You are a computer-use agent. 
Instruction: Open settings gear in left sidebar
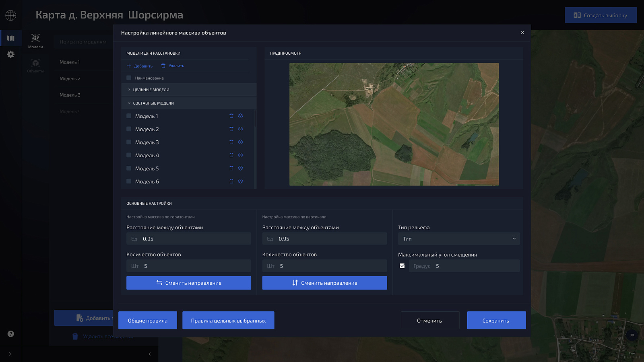pos(11,54)
